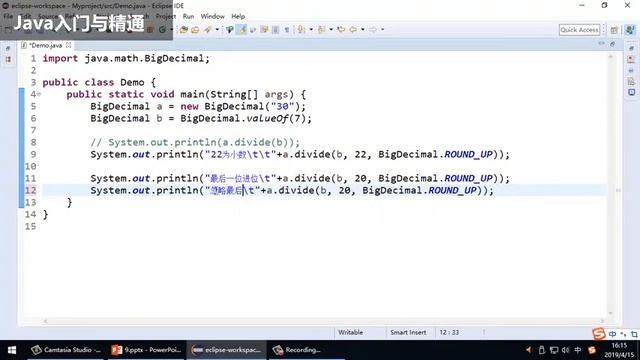The image size is (640, 360).
Task: Focus the Quick Access search field
Action: tap(579, 30)
